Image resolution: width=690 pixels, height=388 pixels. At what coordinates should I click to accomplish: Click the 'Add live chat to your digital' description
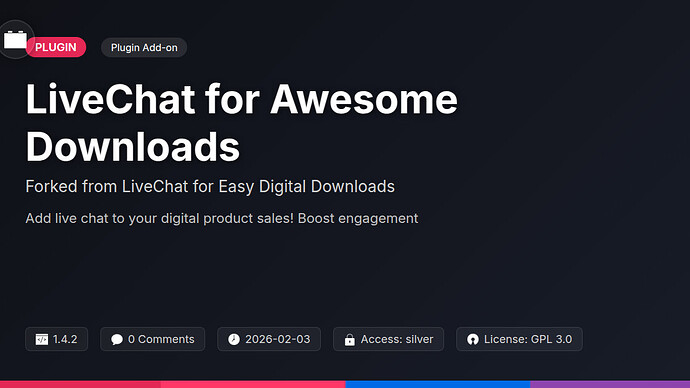(x=222, y=218)
